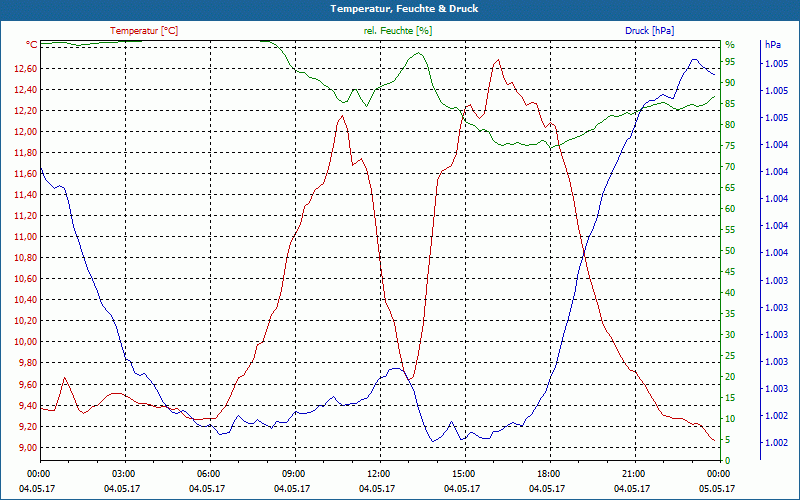Click the '12:00' time axis label
Screen dimensions: 800x500
coord(379,473)
